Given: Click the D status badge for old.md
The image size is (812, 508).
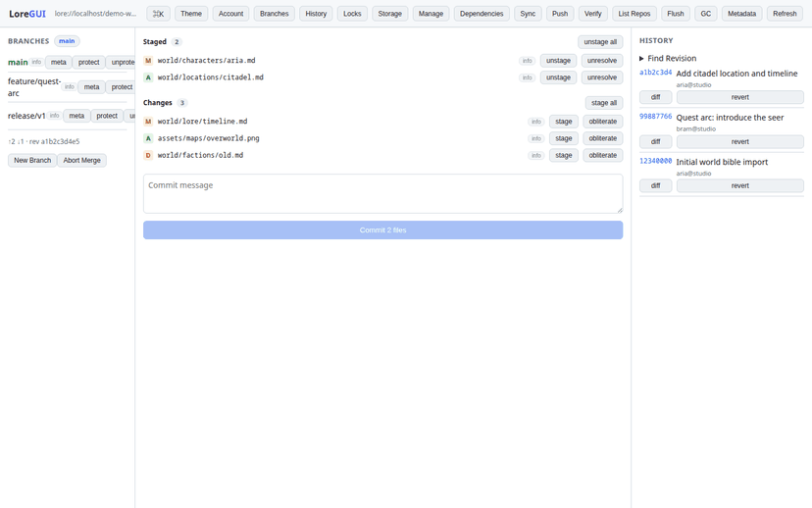Looking at the screenshot, I should pos(148,155).
